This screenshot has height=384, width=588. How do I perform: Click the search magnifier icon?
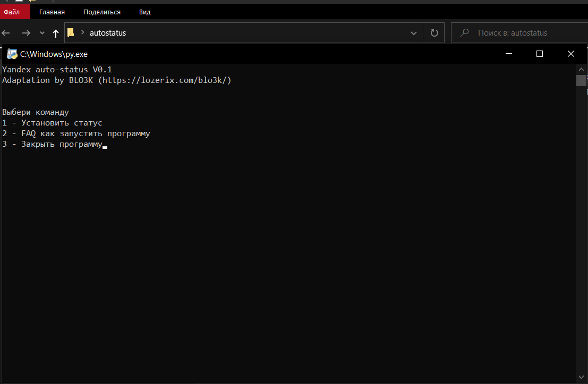pos(465,32)
